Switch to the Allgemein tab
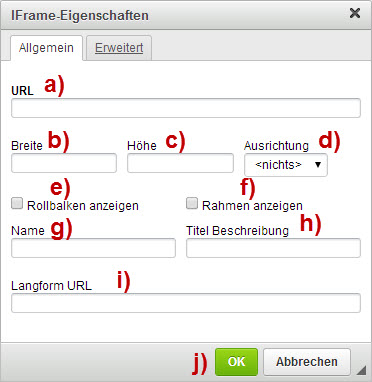Viewport: 372px width, 382px height. click(46, 48)
